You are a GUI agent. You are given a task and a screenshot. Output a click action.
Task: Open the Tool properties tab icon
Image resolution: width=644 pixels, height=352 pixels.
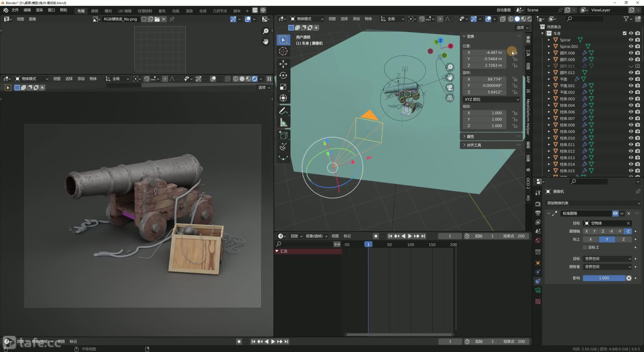[x=538, y=193]
